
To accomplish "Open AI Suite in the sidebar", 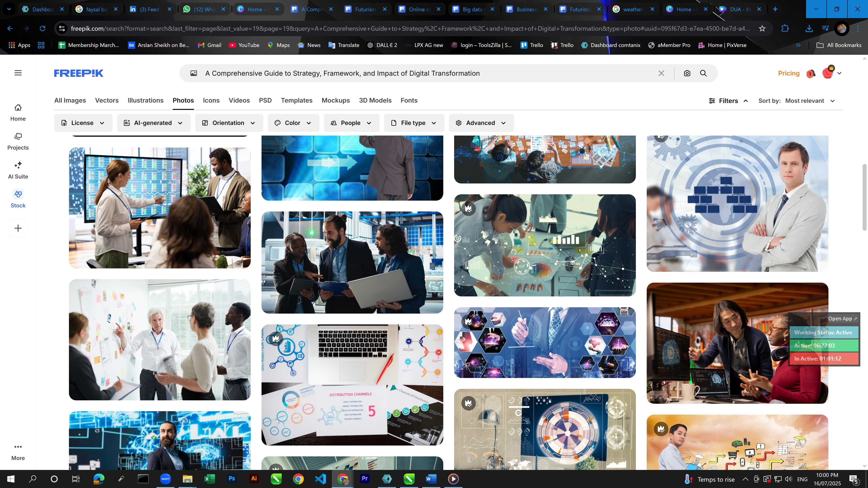I will pos(18,170).
